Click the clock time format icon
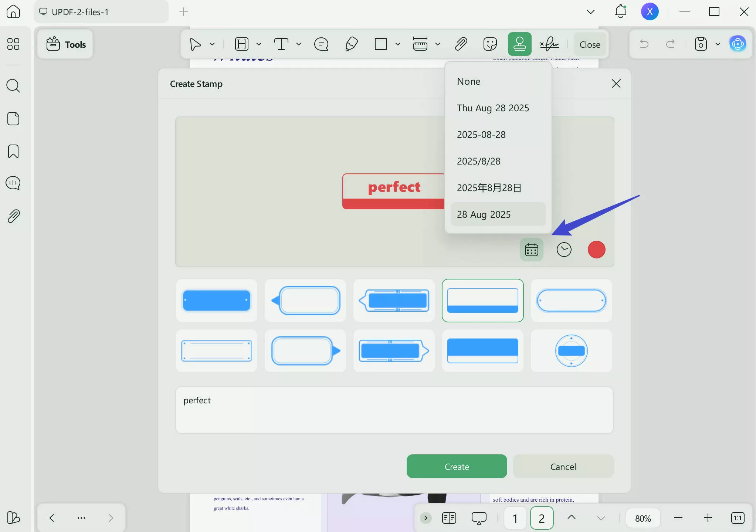This screenshot has width=756, height=532. (564, 250)
